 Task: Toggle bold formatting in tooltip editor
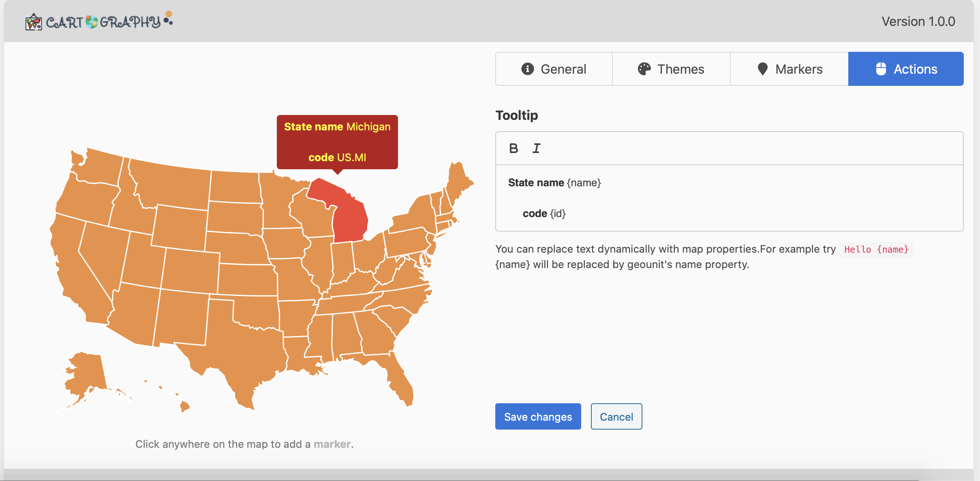coord(514,149)
